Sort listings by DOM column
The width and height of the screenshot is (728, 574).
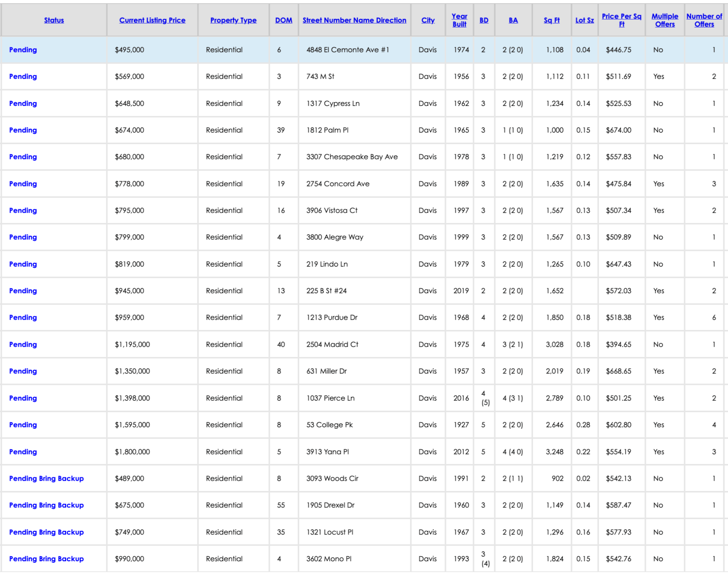click(283, 20)
